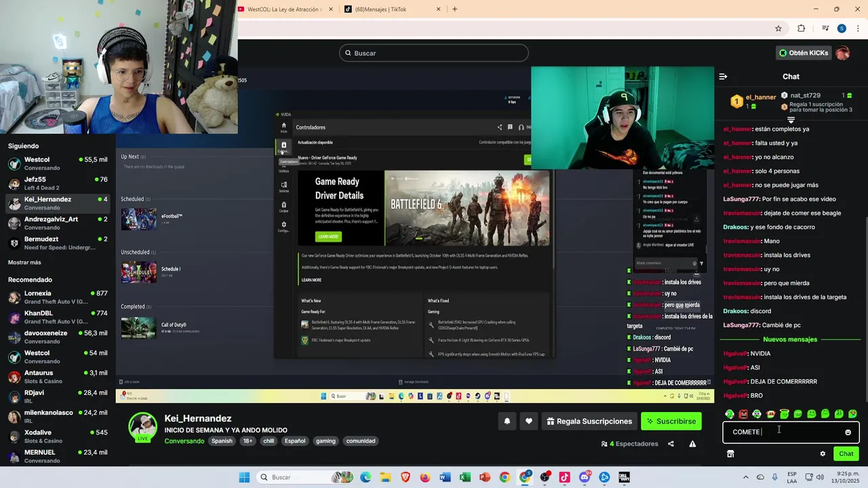
Task: Open browser media controls icon
Action: click(825, 28)
